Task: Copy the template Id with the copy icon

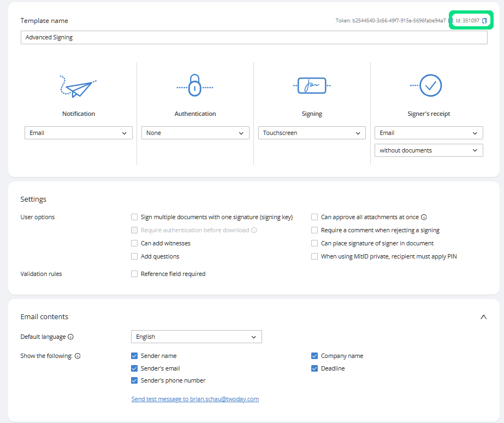Action: [x=484, y=21]
